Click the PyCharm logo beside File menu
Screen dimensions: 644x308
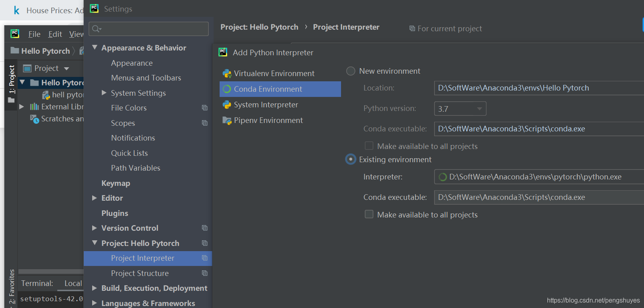(x=15, y=34)
